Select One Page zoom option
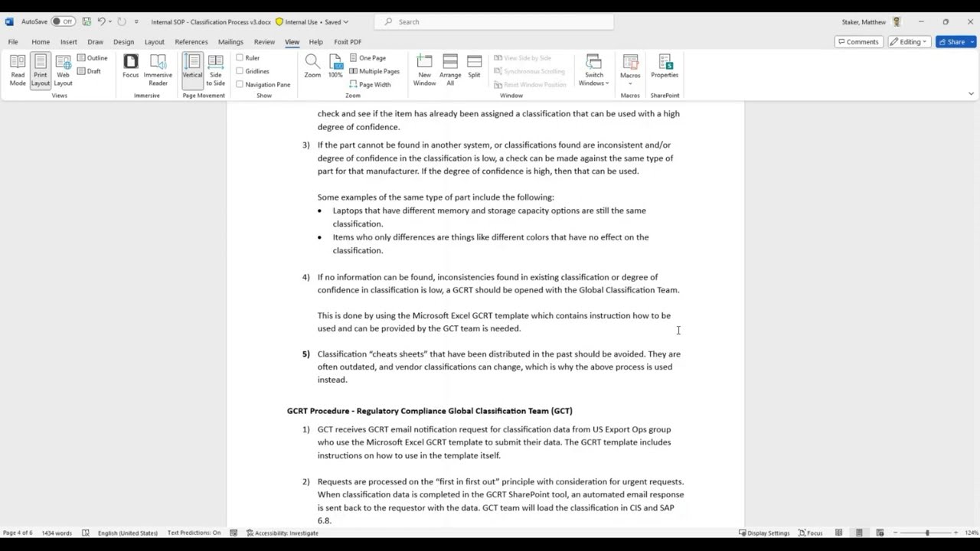The image size is (980, 551). 367,58
